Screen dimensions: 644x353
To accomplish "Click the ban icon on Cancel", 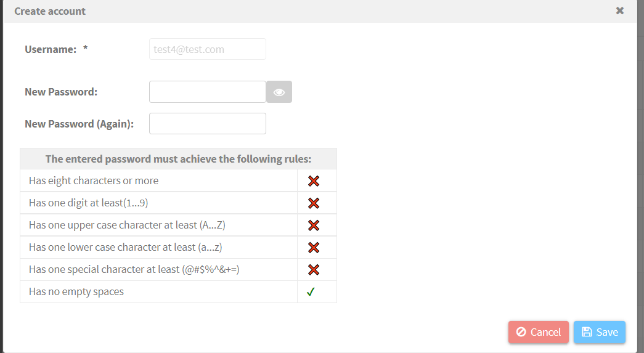I will [x=521, y=331].
